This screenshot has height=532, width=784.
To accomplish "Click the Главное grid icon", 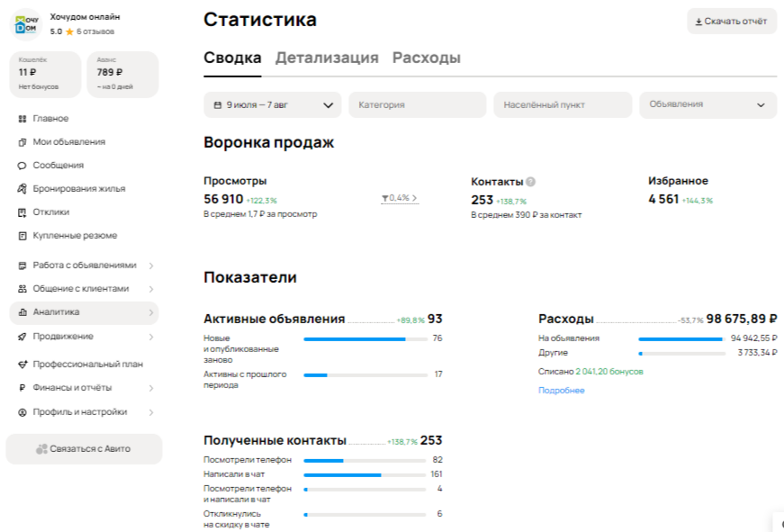I will point(22,119).
